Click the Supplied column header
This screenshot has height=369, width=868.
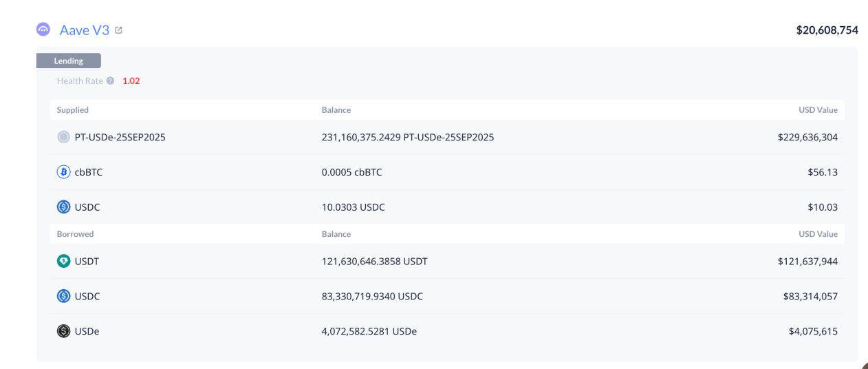pyautogui.click(x=73, y=110)
